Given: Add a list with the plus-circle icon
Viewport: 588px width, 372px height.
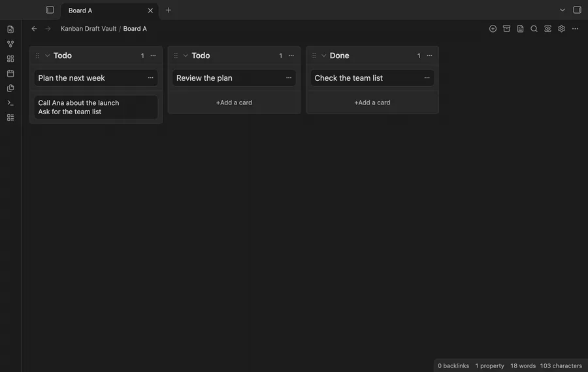Looking at the screenshot, I should (493, 29).
